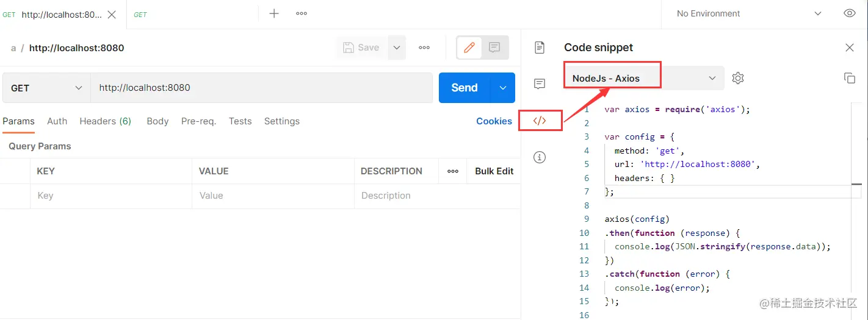The height and width of the screenshot is (320, 868).
Task: Open the comments sidebar icon
Action: [x=540, y=84]
